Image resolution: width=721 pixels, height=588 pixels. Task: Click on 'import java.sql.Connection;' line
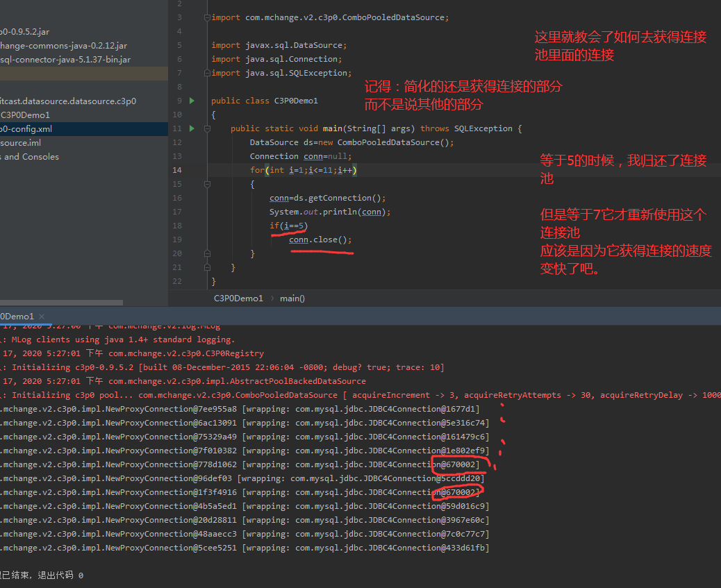(276, 59)
